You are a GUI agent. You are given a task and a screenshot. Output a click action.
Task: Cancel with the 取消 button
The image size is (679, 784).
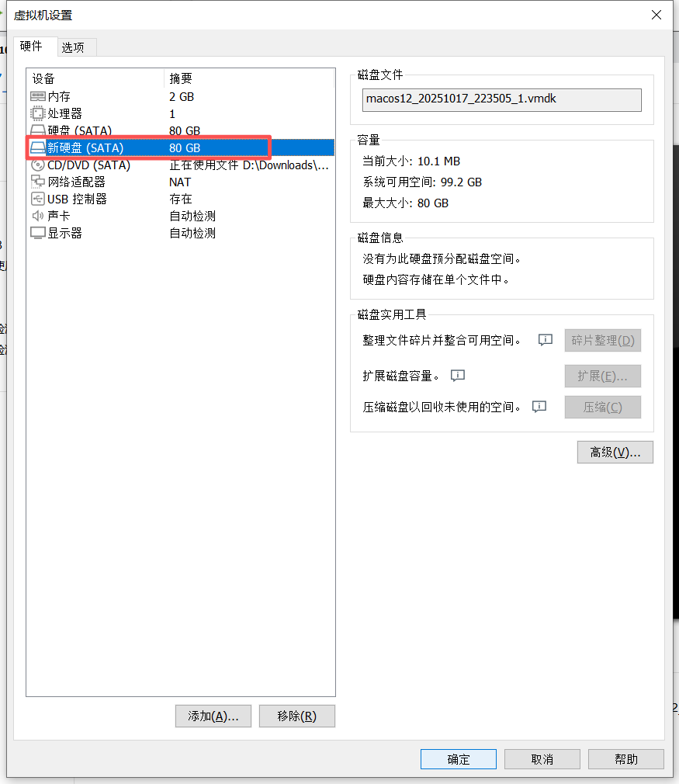click(x=542, y=759)
